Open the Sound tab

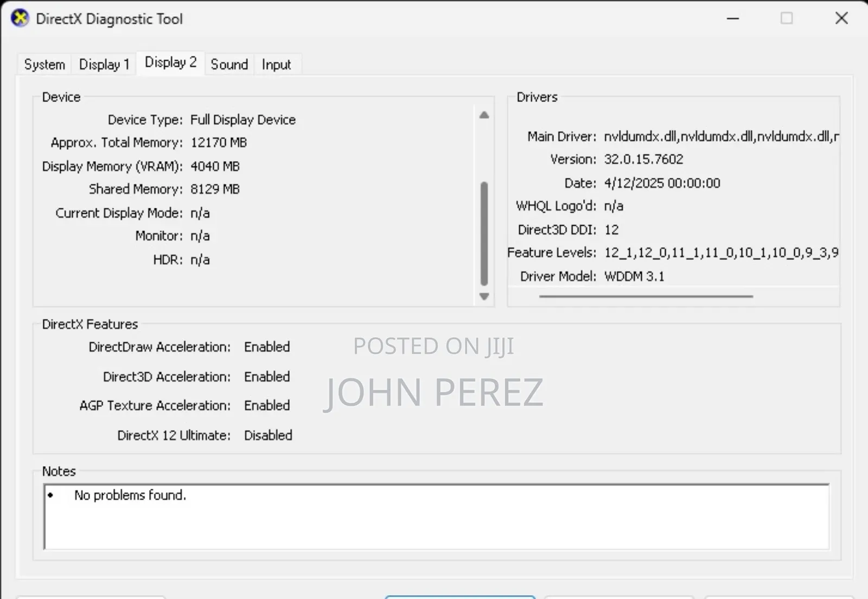pos(229,65)
